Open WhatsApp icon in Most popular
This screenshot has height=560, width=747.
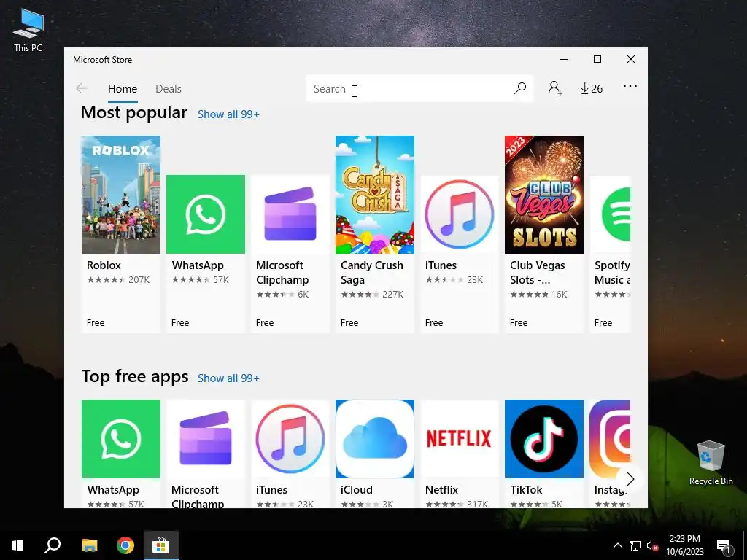coord(205,214)
